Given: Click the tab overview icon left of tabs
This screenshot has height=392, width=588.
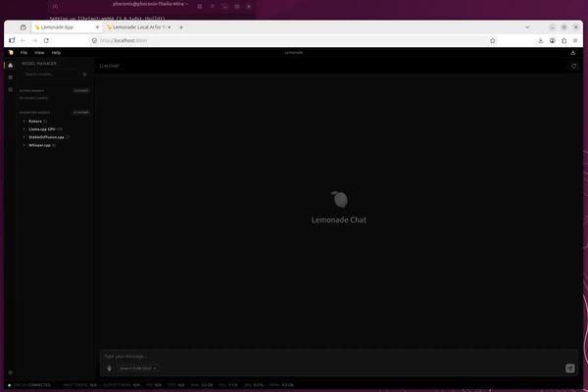Looking at the screenshot, I should pos(24,27).
